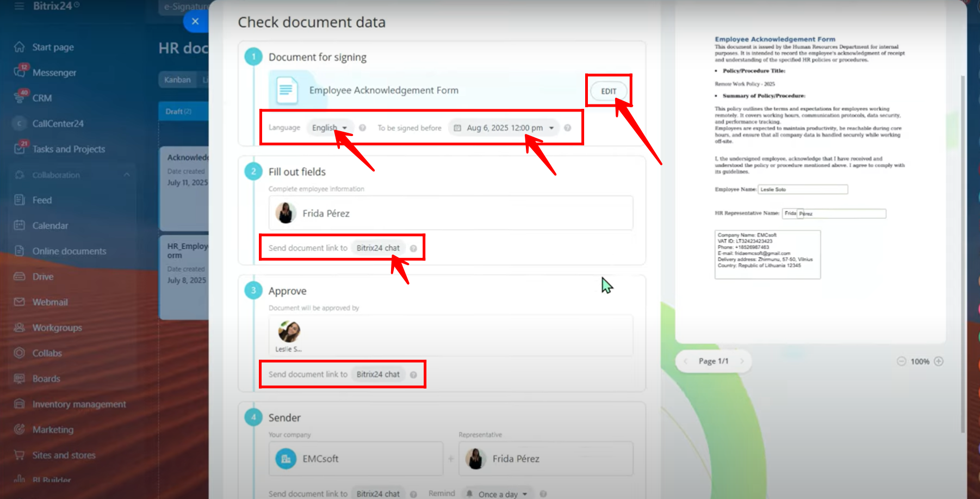Open Online documents
The width and height of the screenshot is (980, 499).
(69, 251)
